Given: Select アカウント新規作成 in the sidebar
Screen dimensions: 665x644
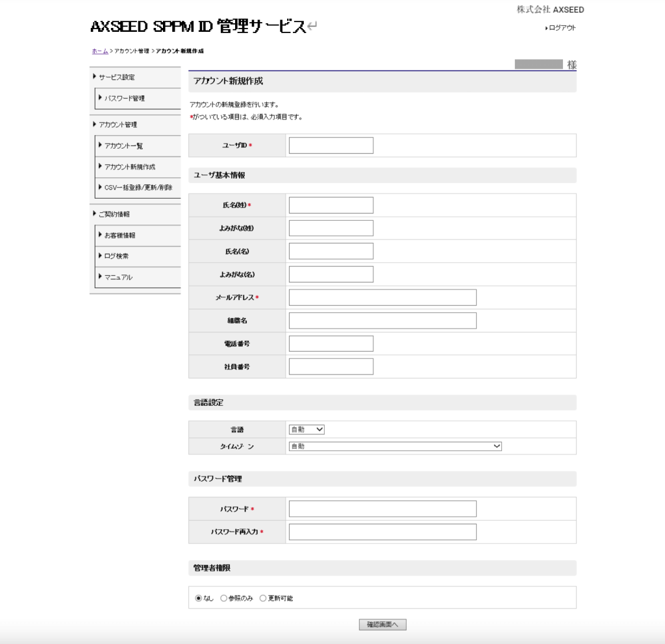Looking at the screenshot, I should click(130, 167).
